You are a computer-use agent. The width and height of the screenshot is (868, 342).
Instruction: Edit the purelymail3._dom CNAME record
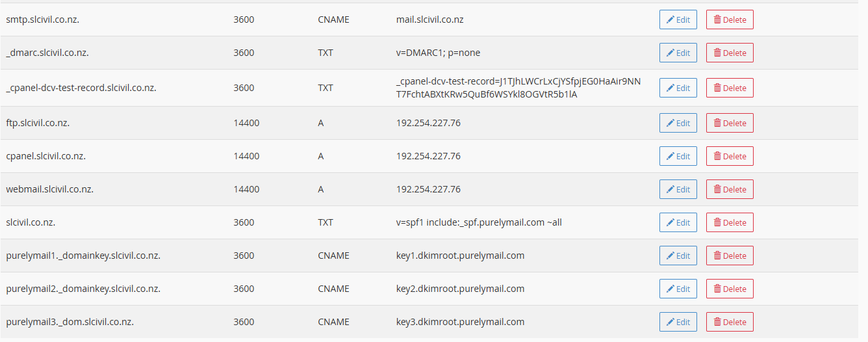[x=678, y=322]
